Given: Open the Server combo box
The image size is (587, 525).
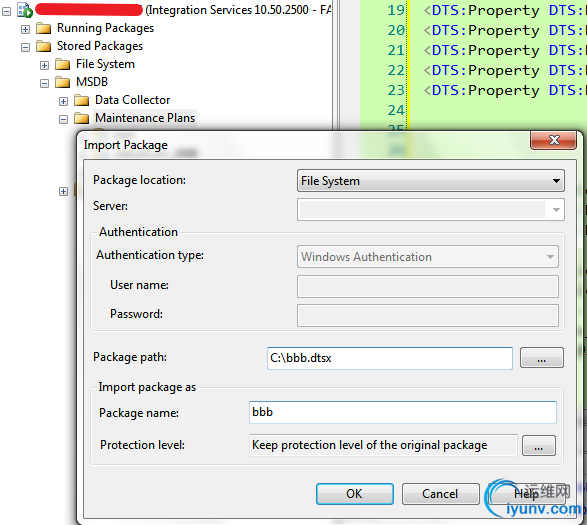Looking at the screenshot, I should 431,210.
